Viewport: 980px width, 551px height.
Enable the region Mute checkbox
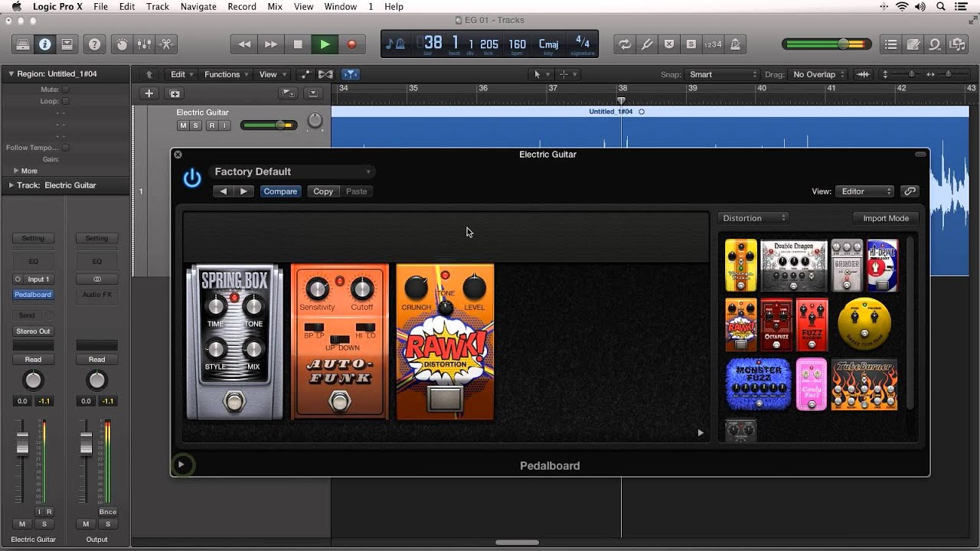(x=65, y=90)
